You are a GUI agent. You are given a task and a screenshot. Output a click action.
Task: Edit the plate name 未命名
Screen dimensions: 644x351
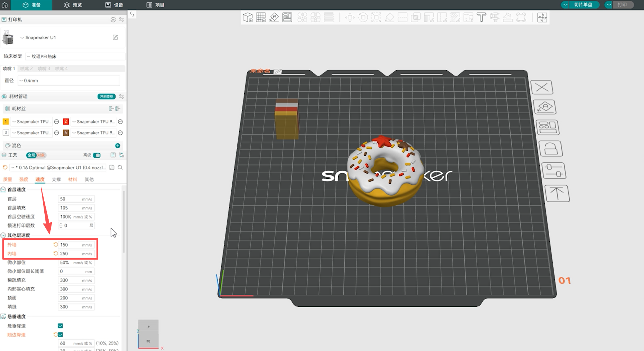[x=278, y=71]
